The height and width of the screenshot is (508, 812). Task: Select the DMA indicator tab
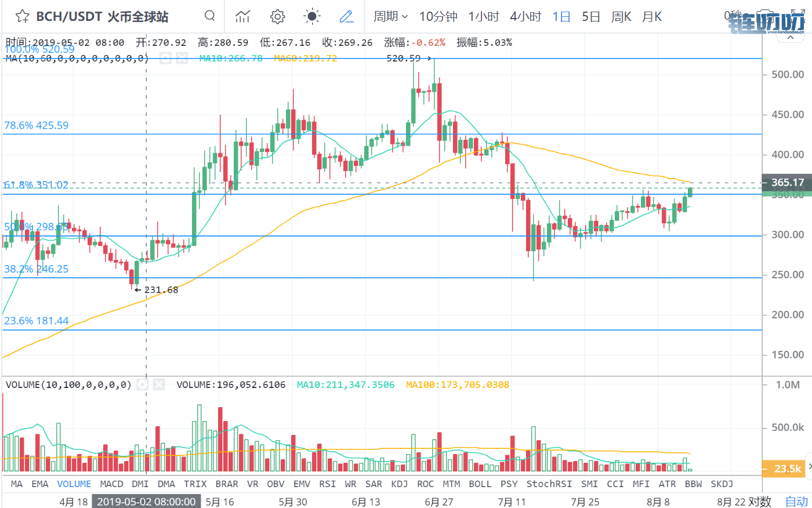pos(166,484)
